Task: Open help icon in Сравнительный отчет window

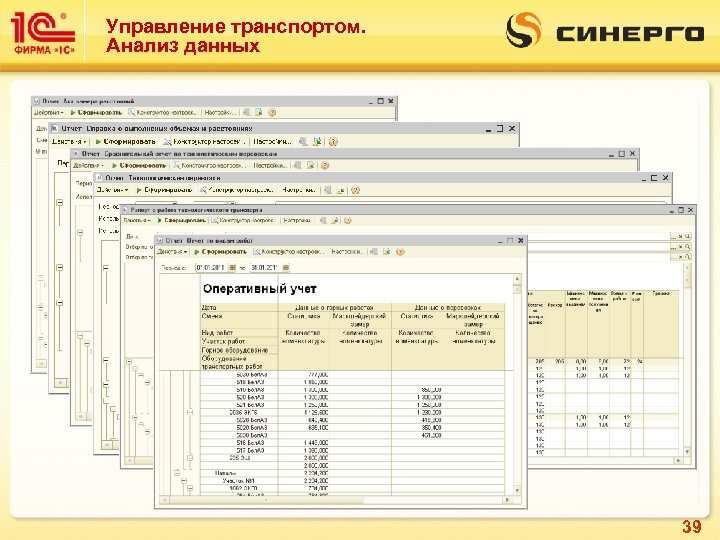Action: 325,165
